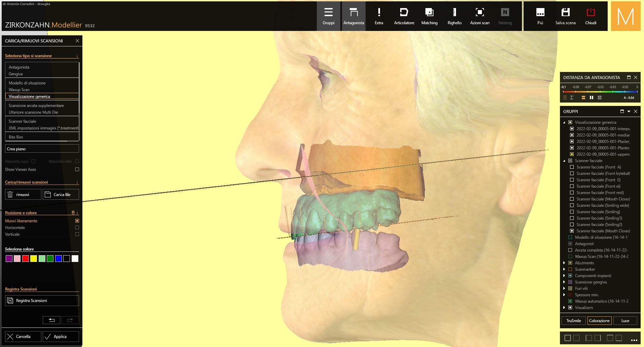
Task: Open the Più menu icon
Action: (x=540, y=16)
